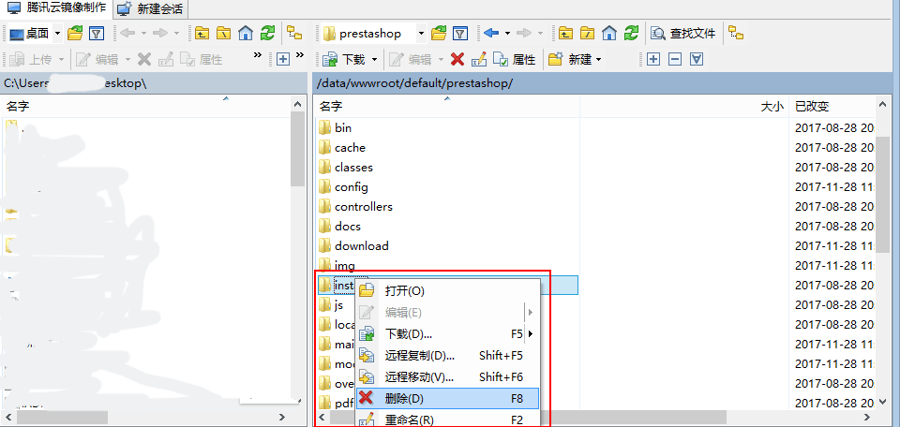Click the local panel refresh icon
Screen dimensions: 900x427
point(268,34)
